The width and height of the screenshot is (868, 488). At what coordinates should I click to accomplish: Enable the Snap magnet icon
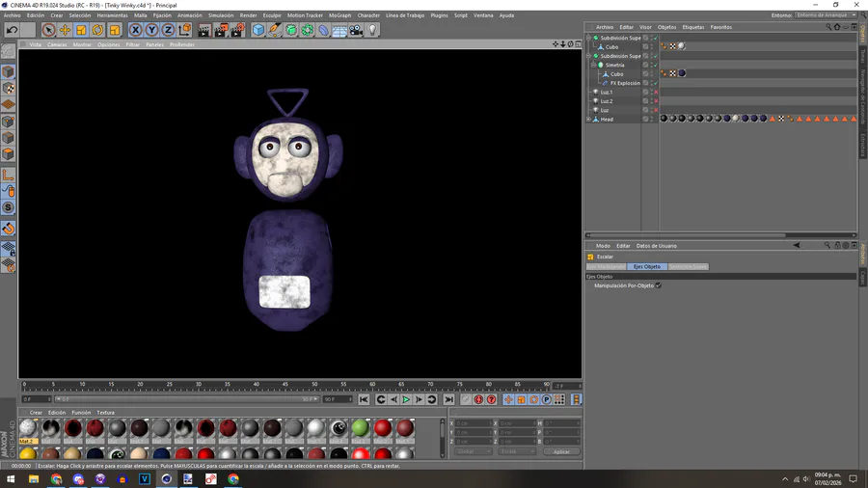[x=9, y=229]
